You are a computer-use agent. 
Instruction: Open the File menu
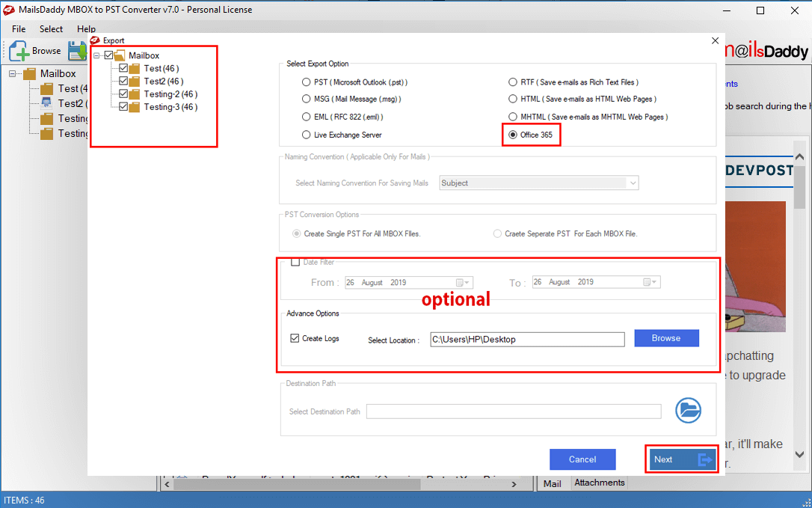point(19,29)
